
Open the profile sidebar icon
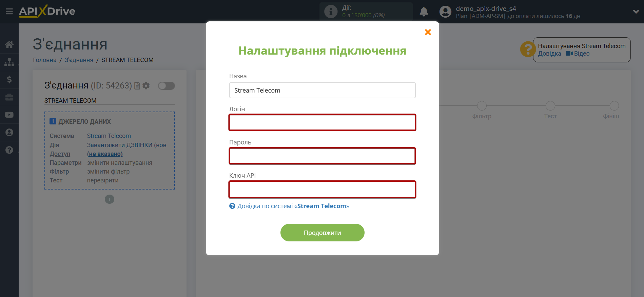(9, 133)
